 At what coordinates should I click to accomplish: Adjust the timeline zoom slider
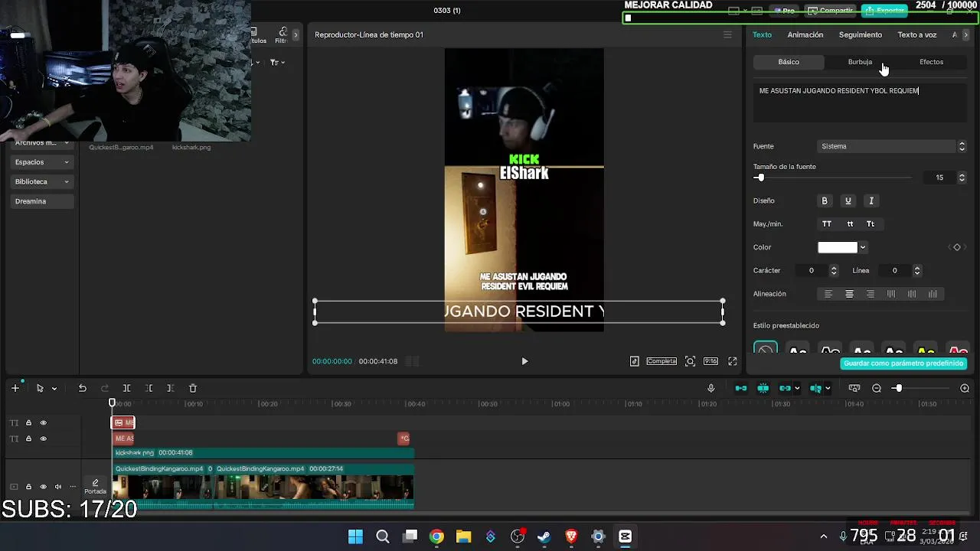point(897,388)
